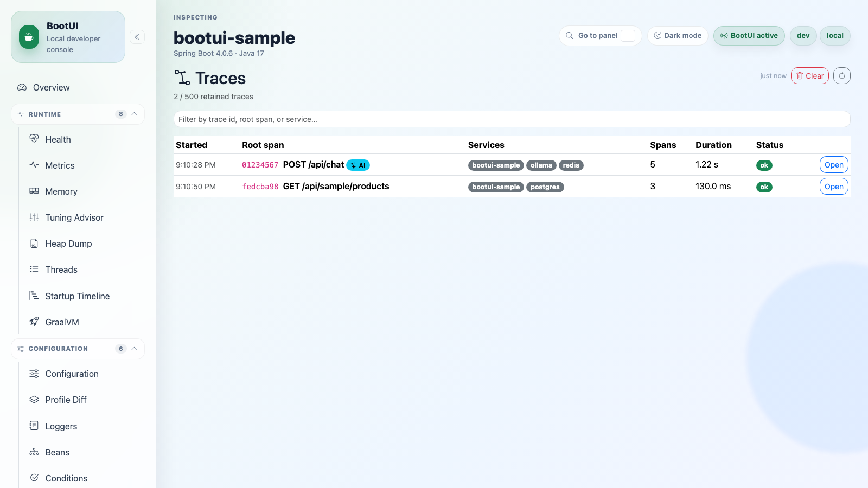868x488 pixels.
Task: Go to Beans
Action: [x=58, y=452]
